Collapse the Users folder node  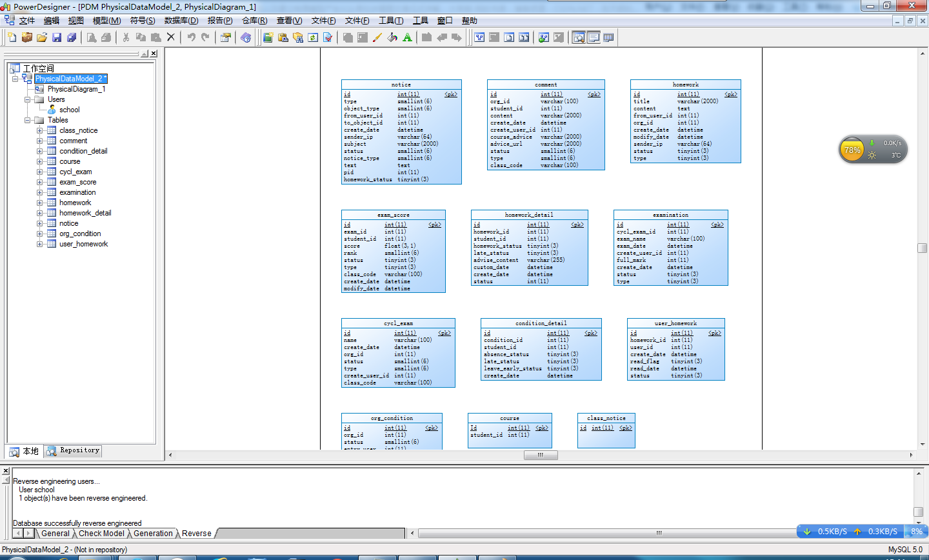coord(28,99)
